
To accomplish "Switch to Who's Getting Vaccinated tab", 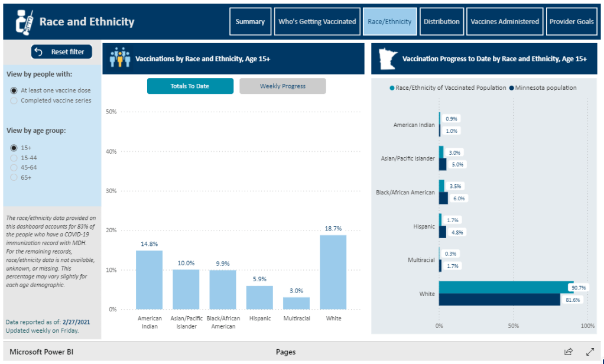I will pos(317,22).
